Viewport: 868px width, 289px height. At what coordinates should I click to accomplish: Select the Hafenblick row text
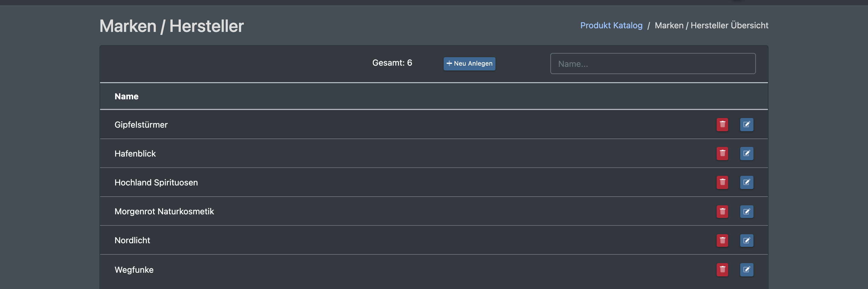[x=135, y=154]
